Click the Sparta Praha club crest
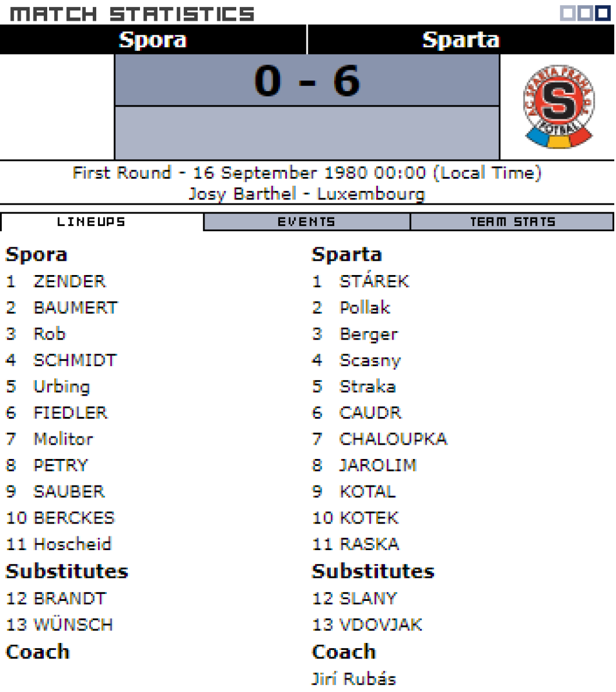The height and width of the screenshot is (692, 616). [558, 107]
